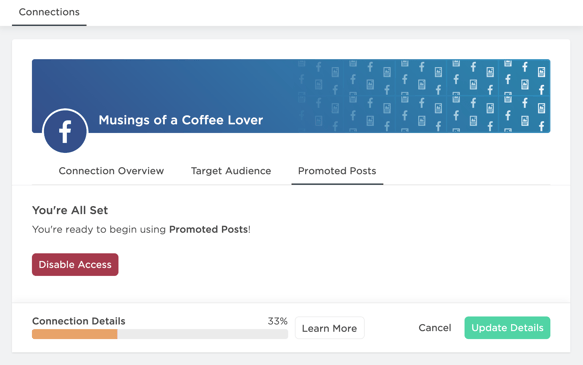Click the You're All Set heading

(x=70, y=210)
